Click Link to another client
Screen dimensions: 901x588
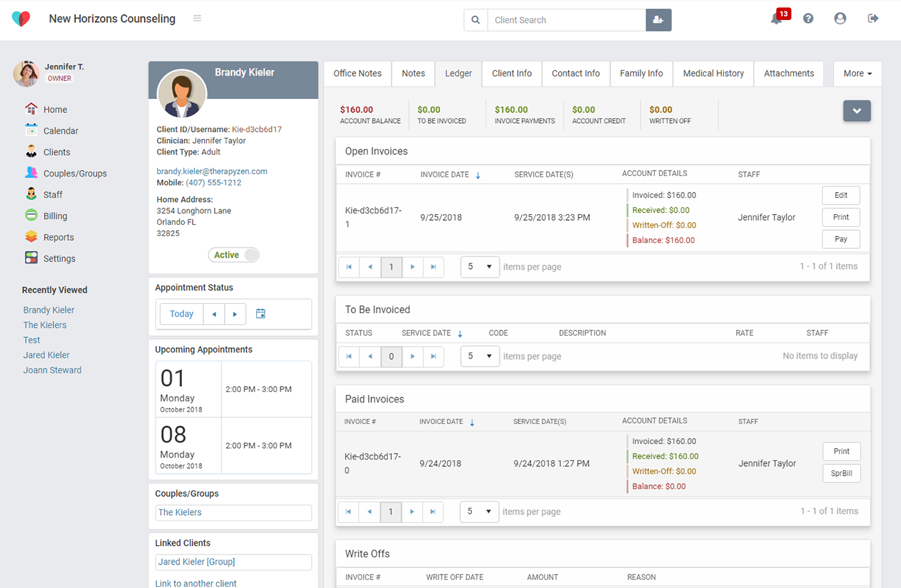coord(196,583)
